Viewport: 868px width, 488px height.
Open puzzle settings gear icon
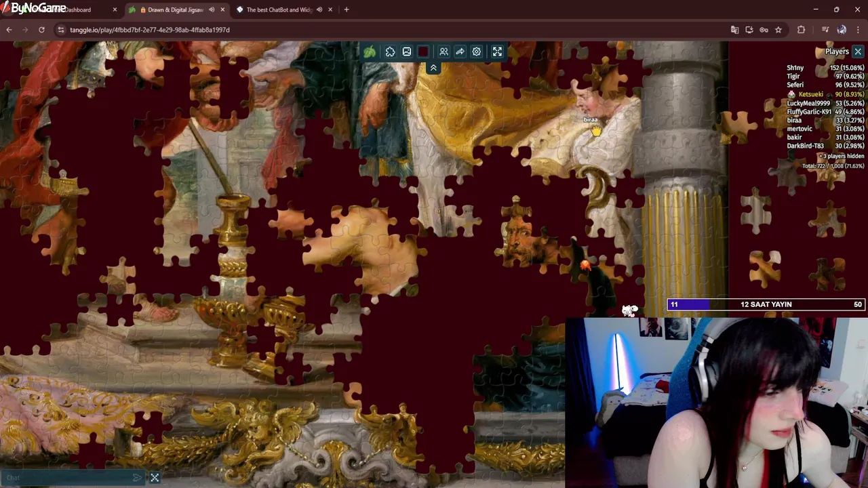(477, 52)
